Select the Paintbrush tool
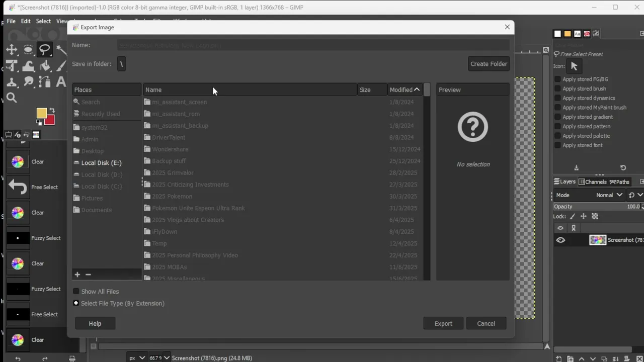 coord(61,65)
